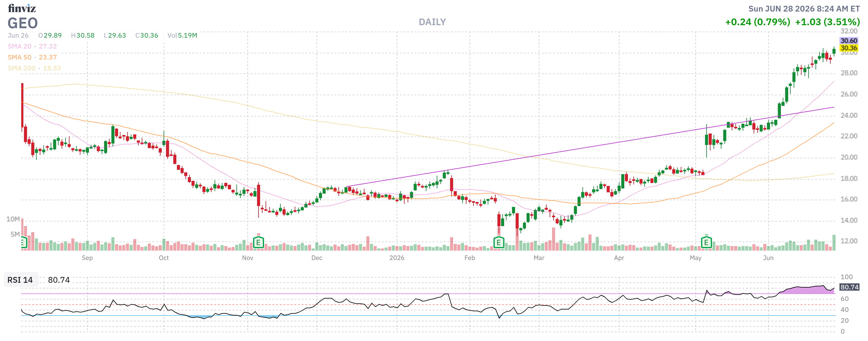The height and width of the screenshot is (341, 868).
Task: Click the dark 80.74 RSI axis badge
Action: [x=849, y=287]
